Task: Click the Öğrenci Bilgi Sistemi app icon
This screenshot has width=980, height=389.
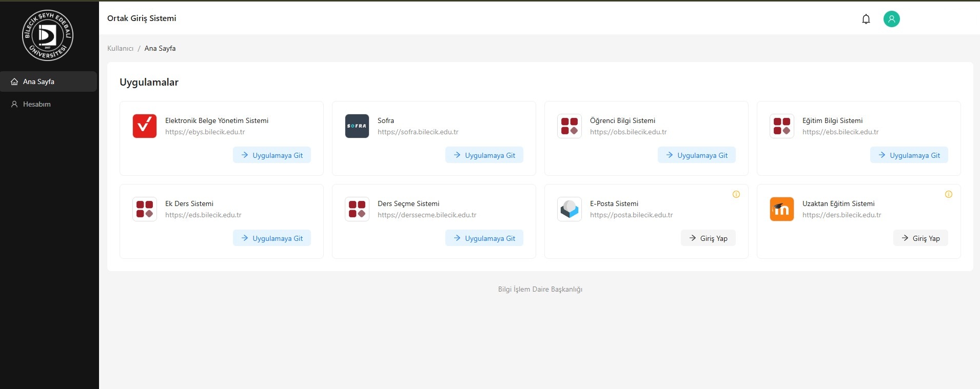Action: point(570,126)
